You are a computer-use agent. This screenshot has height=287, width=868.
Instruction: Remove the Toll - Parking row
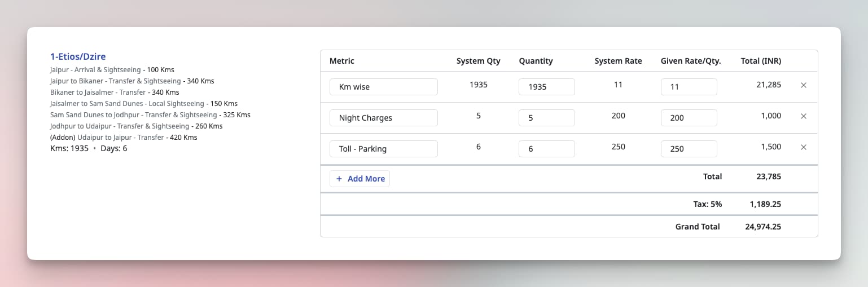coord(804,147)
